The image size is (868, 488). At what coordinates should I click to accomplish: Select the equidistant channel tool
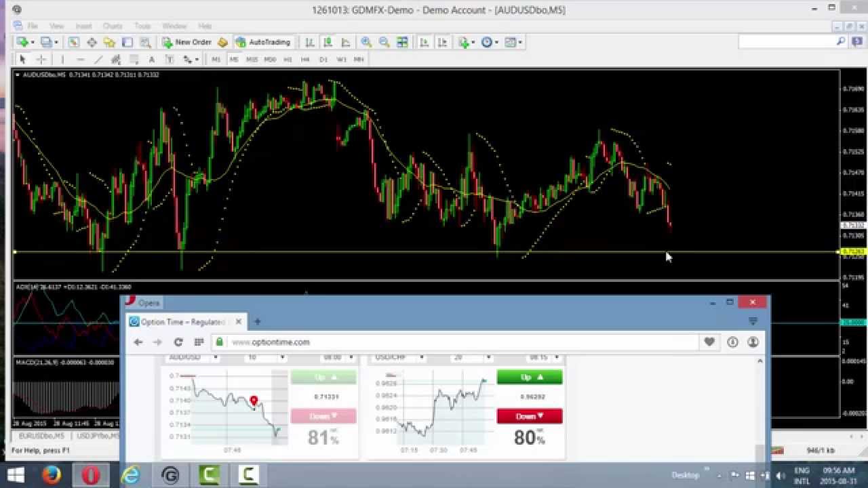click(116, 60)
